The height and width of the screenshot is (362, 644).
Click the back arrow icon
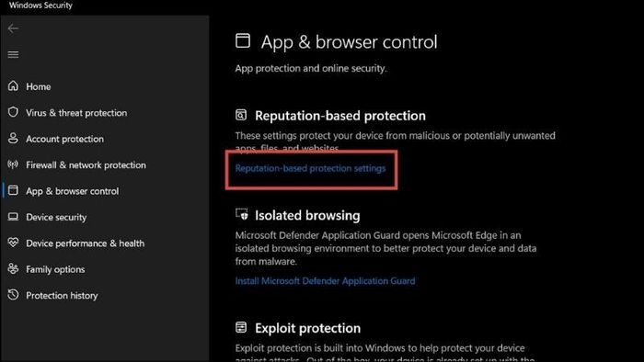point(13,28)
